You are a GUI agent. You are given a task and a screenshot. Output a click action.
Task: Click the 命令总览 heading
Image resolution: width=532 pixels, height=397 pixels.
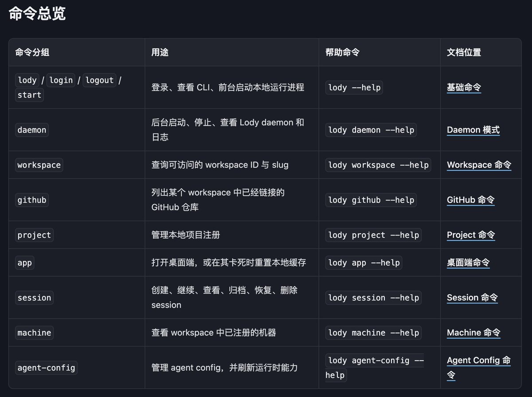(x=37, y=13)
